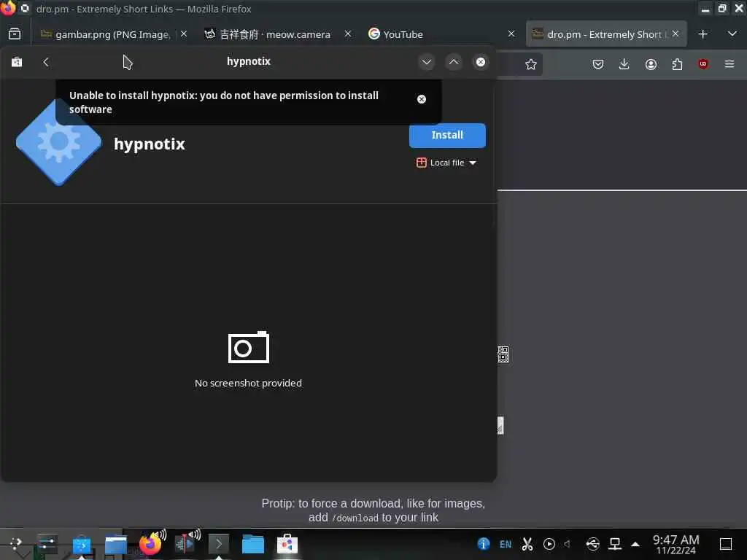Open the Discover store taskbar icon
Viewport: 747px width, 560px height.
click(82, 545)
